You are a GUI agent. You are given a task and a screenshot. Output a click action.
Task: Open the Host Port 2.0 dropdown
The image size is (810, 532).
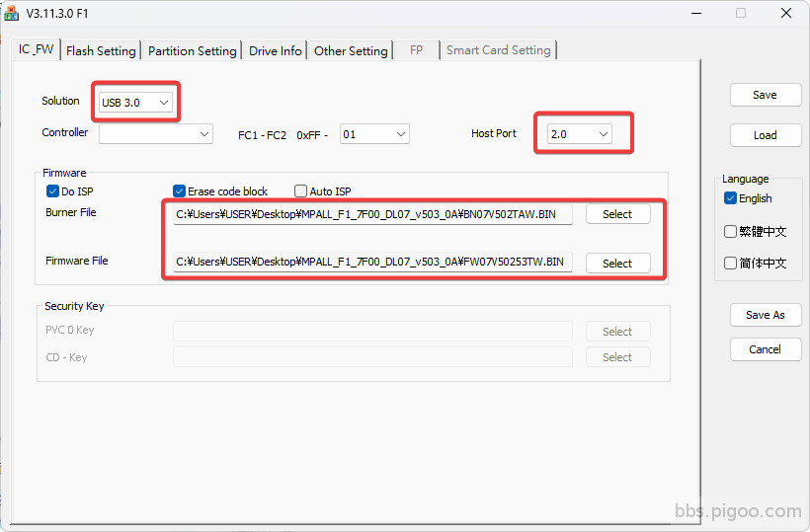[x=578, y=133]
